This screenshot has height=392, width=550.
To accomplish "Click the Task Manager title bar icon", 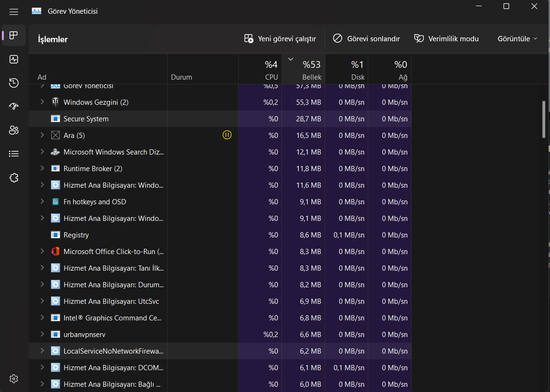I will pos(37,11).
